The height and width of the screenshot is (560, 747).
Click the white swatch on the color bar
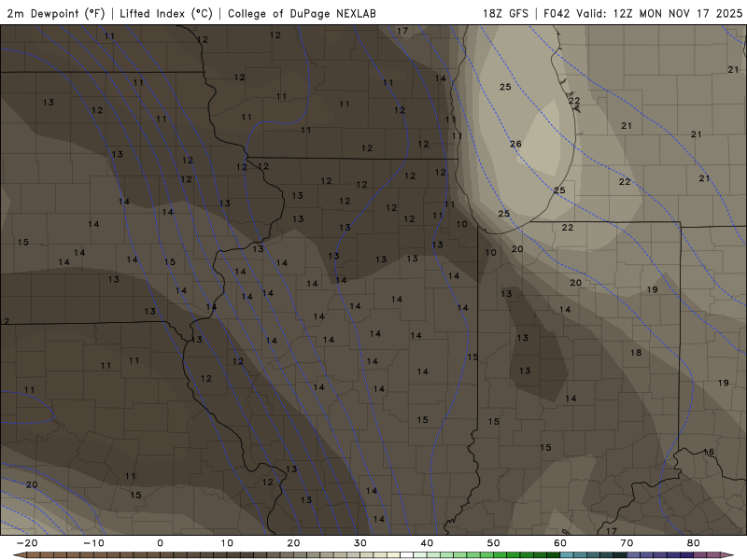tap(406, 555)
